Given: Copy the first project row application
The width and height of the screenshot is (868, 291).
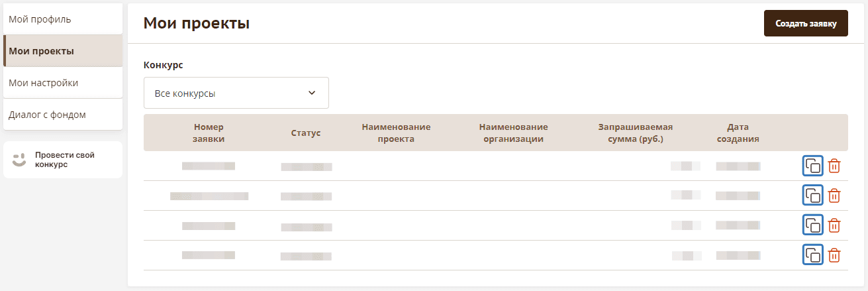Looking at the screenshot, I should (x=812, y=166).
